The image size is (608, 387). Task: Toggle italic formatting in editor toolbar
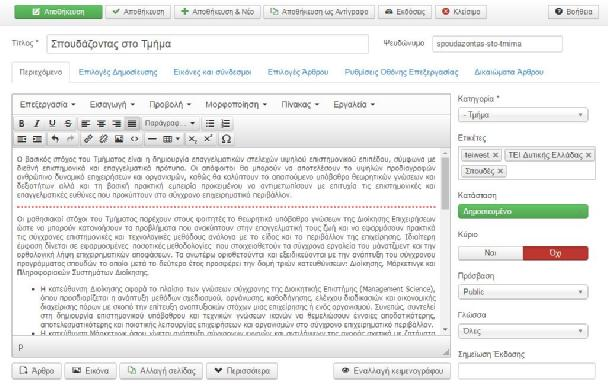(37, 123)
